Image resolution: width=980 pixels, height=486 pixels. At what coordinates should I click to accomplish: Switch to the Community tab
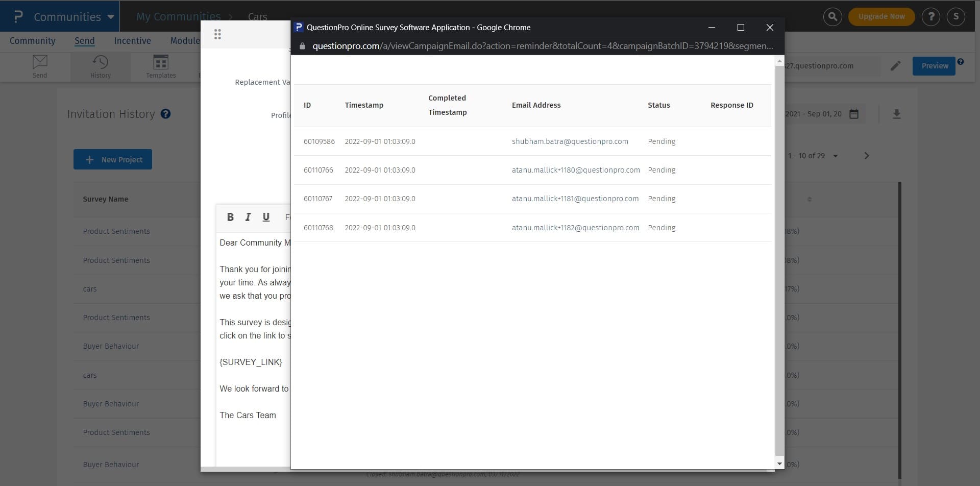tap(32, 41)
